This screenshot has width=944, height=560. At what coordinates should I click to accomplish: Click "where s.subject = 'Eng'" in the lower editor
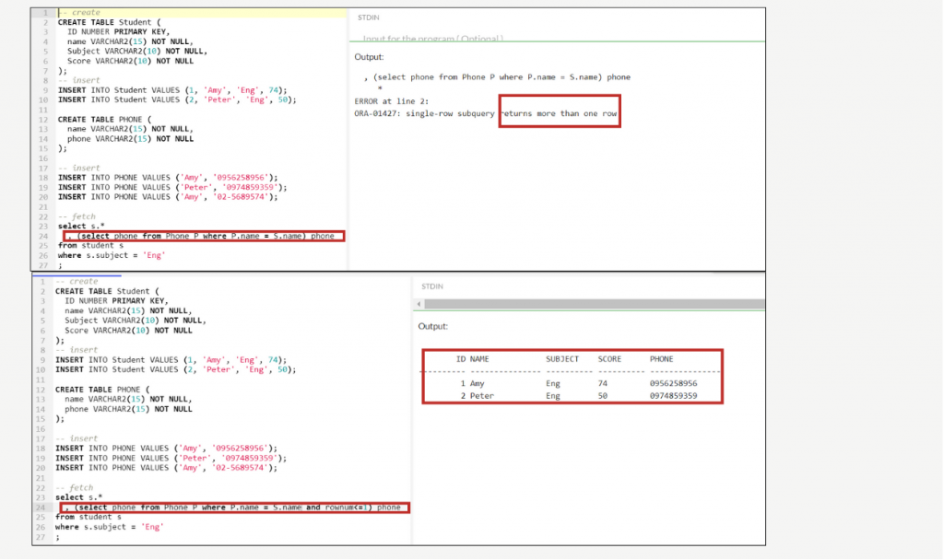pos(109,526)
